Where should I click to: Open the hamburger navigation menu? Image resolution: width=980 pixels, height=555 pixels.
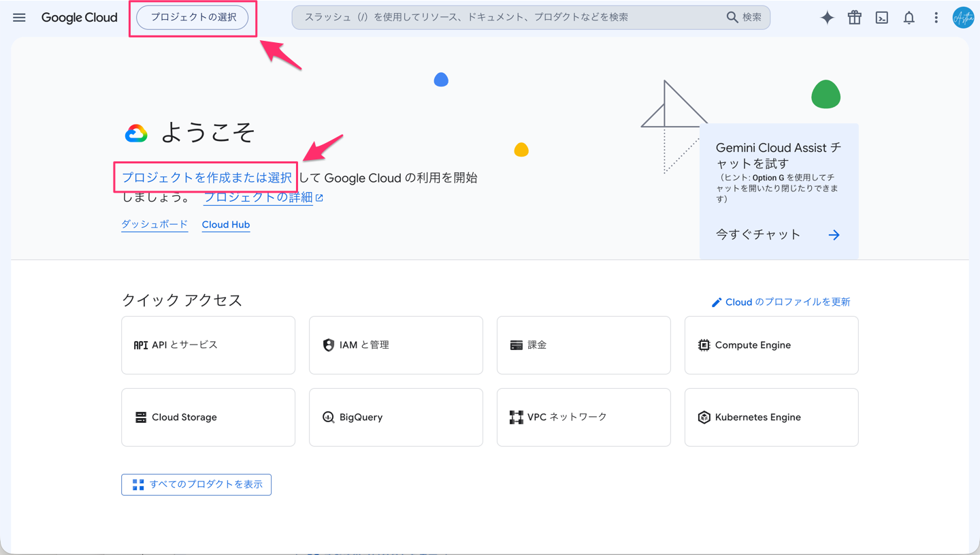click(19, 18)
